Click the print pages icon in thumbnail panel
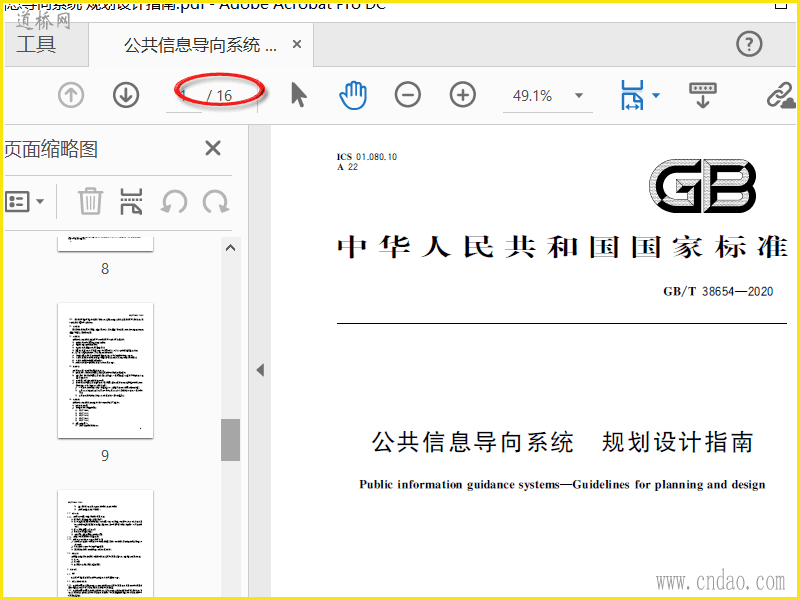 [x=131, y=201]
